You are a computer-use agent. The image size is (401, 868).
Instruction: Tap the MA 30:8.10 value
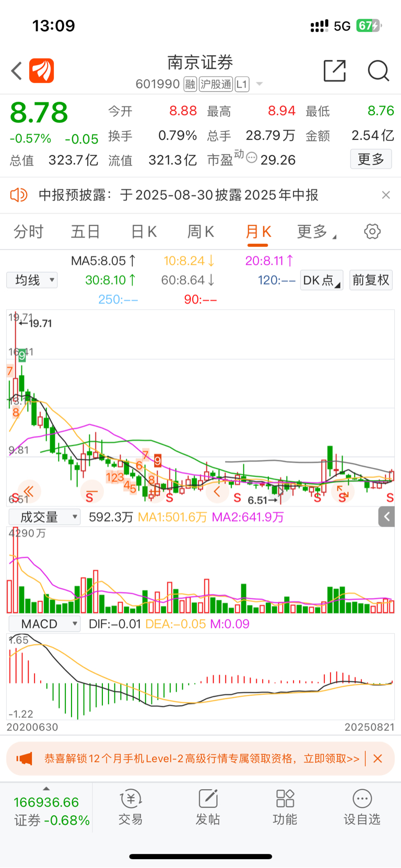(x=111, y=280)
